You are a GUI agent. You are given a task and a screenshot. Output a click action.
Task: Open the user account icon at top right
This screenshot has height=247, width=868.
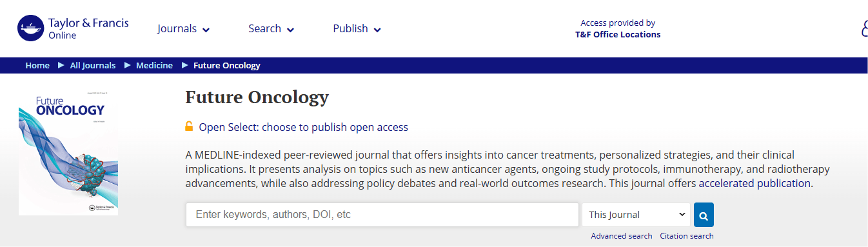[864, 28]
